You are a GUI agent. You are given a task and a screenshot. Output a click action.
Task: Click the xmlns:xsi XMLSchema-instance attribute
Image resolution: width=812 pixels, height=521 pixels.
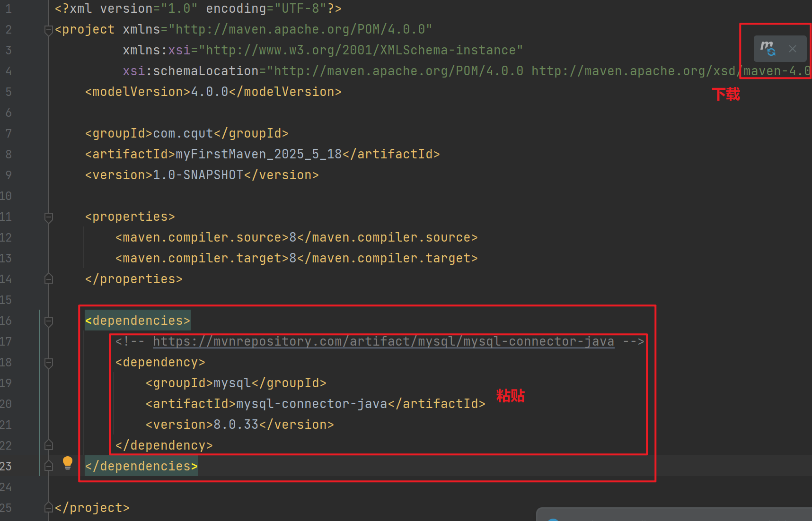point(323,50)
